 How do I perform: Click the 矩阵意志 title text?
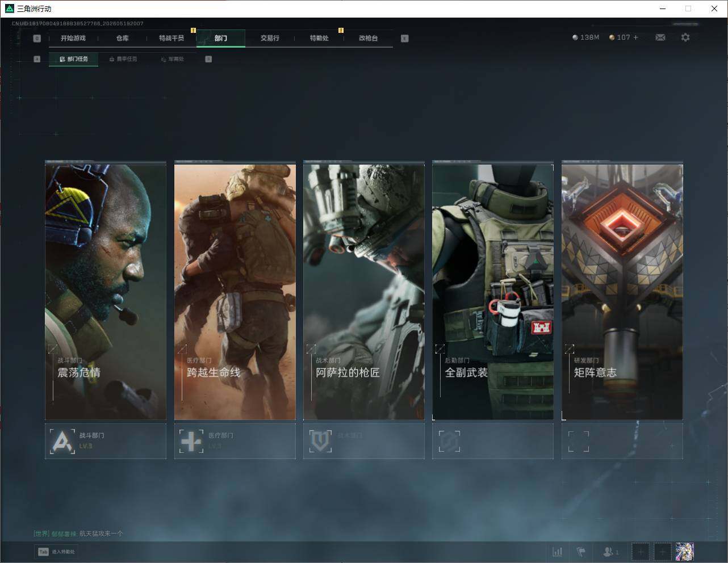pyautogui.click(x=595, y=373)
